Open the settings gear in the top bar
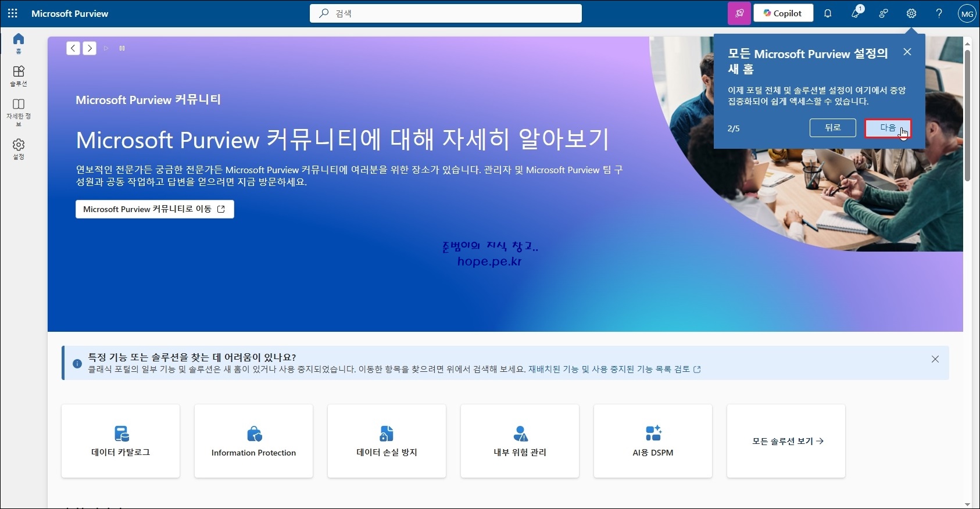Viewport: 980px width, 509px height. 911,13
